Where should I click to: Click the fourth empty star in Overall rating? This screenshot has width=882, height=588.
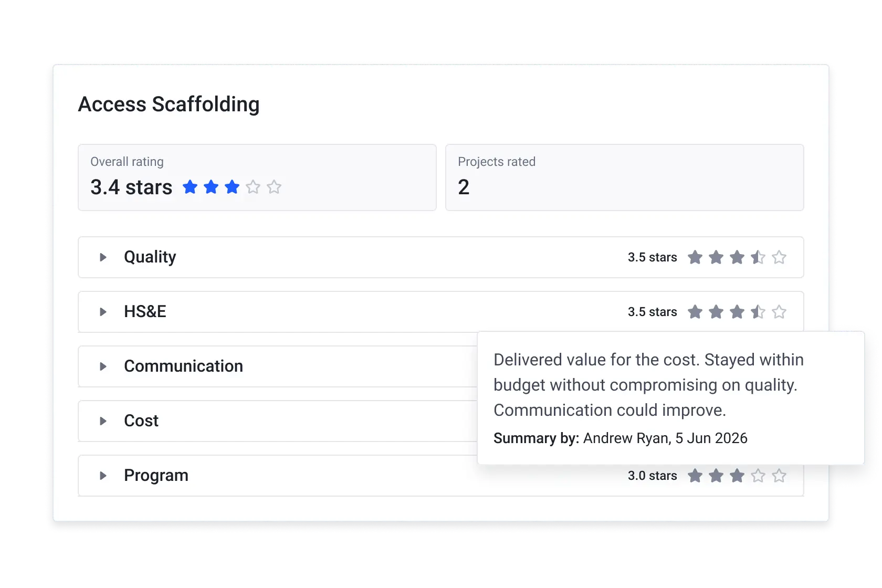point(253,187)
